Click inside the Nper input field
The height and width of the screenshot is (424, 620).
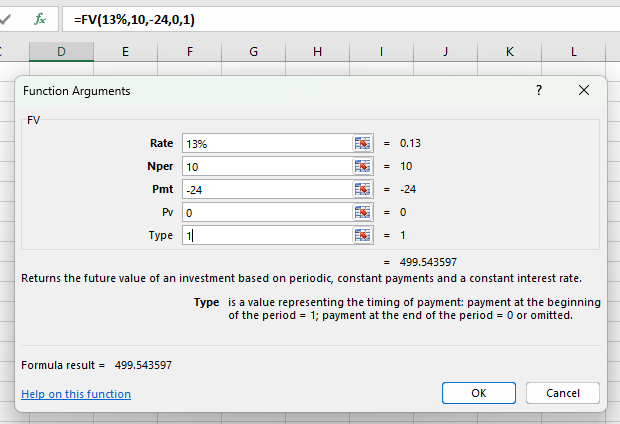point(265,166)
